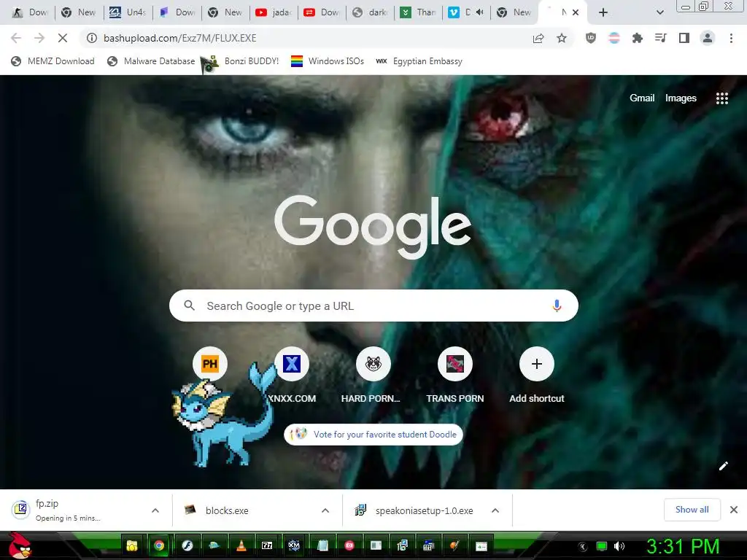
Task: Go back to the previous page
Action: (16, 38)
